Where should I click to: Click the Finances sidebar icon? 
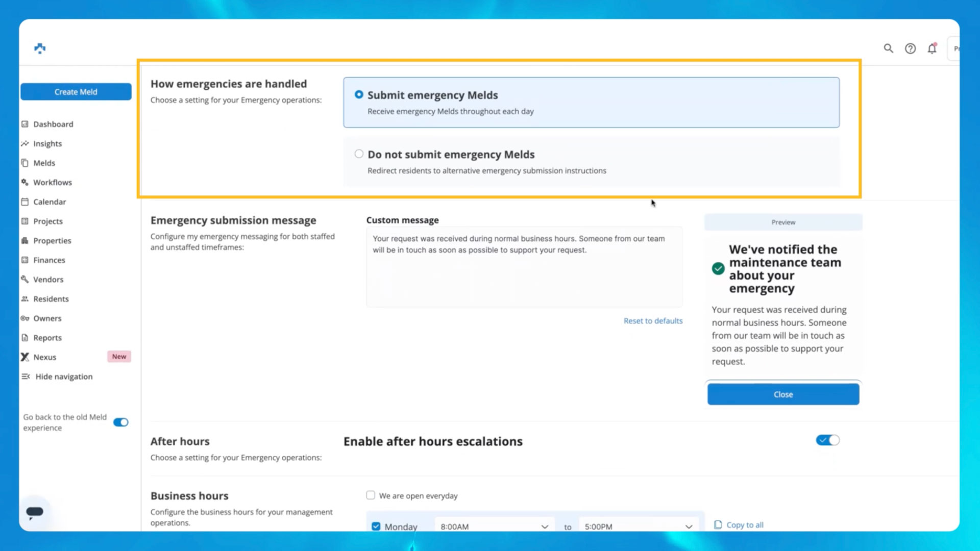coord(24,260)
